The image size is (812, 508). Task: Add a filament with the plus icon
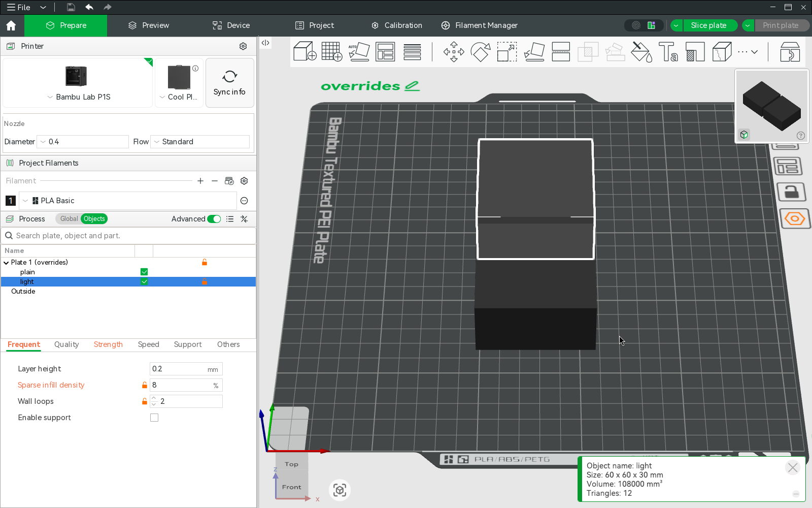pyautogui.click(x=200, y=181)
